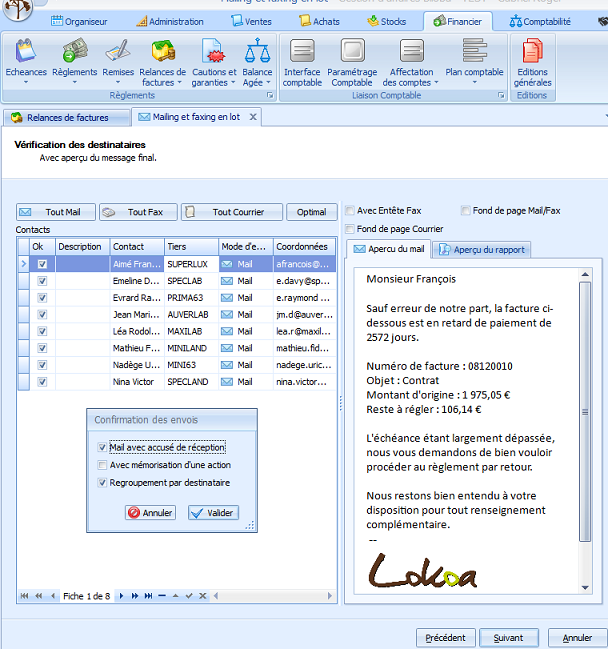Click the Balance Agée scales icon
Screen dimensions: 608x649
(x=257, y=50)
